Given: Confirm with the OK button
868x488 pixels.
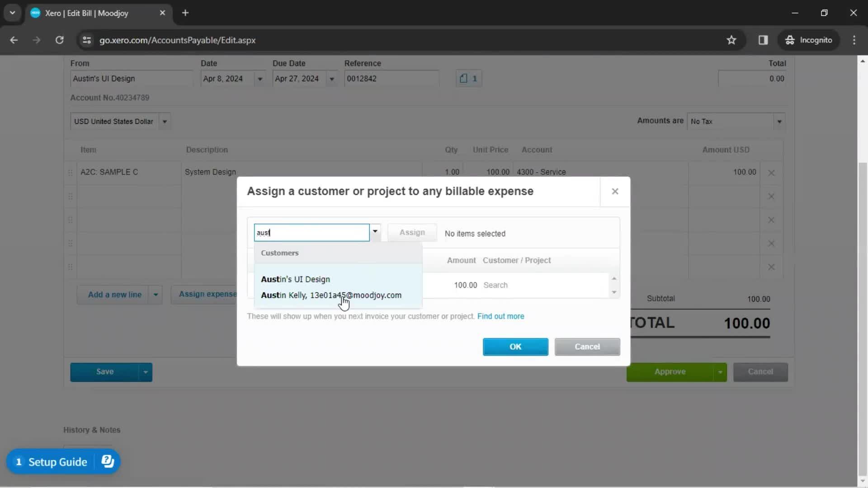Looking at the screenshot, I should (x=515, y=347).
